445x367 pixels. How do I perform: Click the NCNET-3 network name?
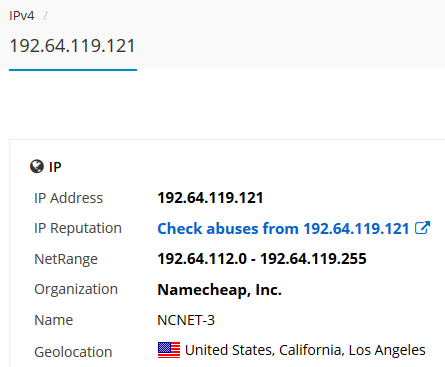tap(186, 320)
